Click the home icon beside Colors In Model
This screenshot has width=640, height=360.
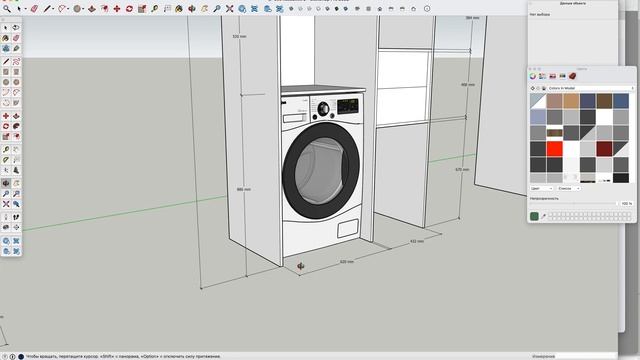543,88
